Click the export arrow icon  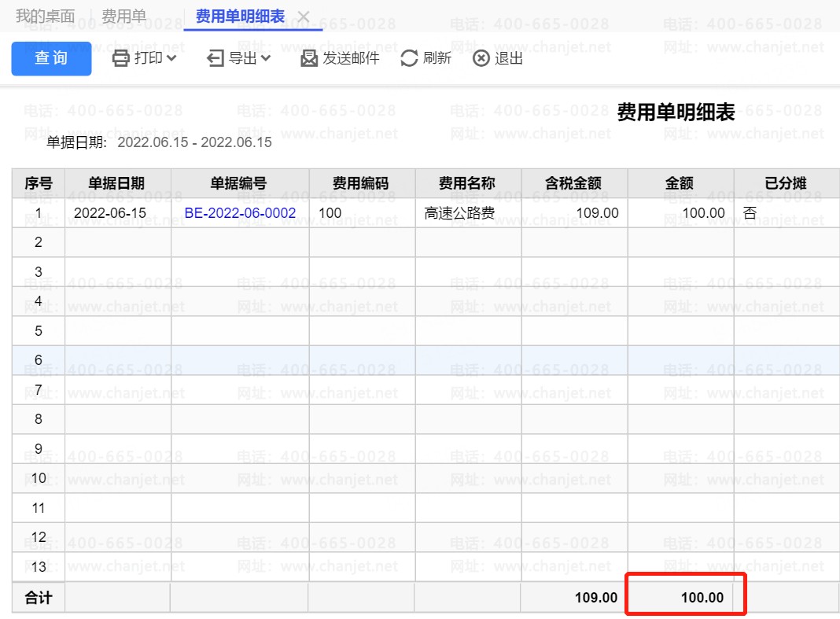216,58
